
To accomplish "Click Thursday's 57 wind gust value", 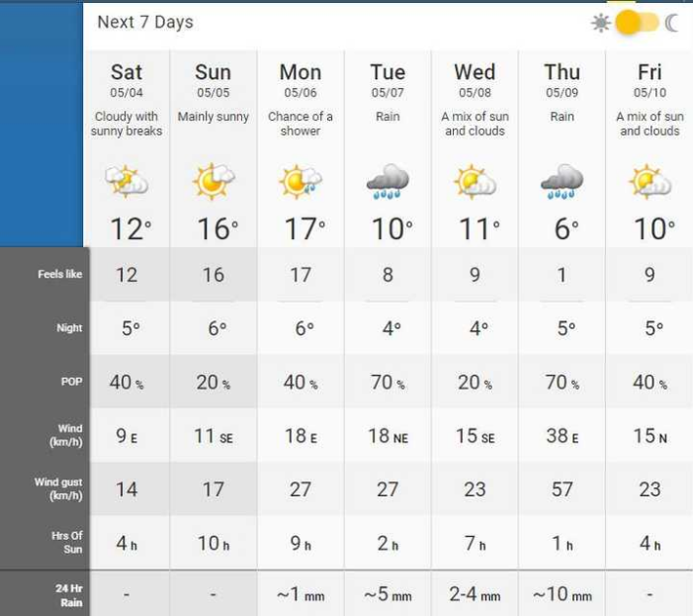I will [x=562, y=489].
